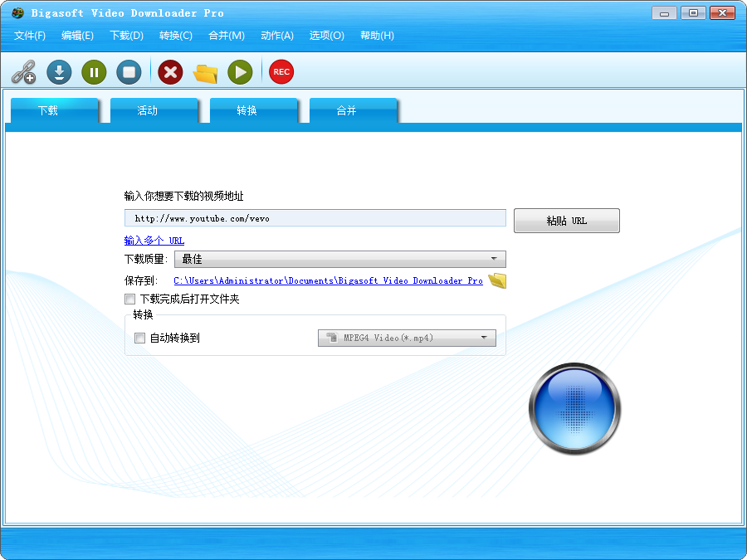Open the 转换(C) menu

pos(176,36)
